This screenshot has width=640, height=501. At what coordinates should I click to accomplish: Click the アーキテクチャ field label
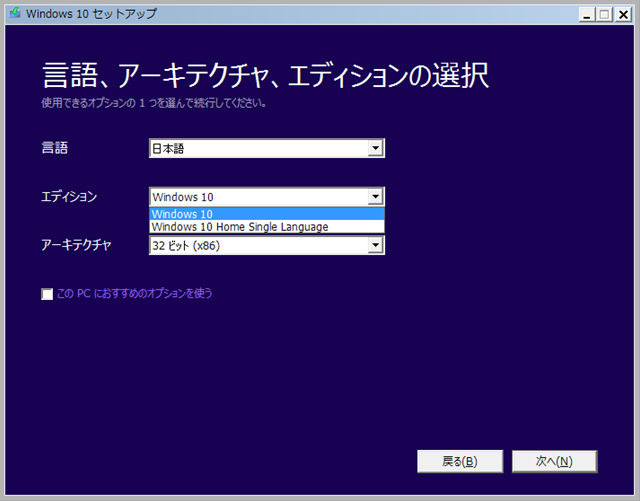coord(76,245)
